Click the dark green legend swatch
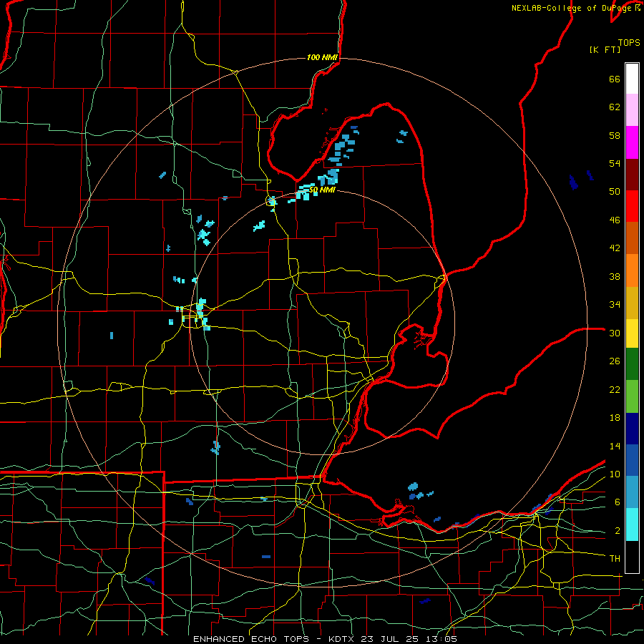Image resolution: width=644 pixels, height=644 pixels. coord(632,364)
